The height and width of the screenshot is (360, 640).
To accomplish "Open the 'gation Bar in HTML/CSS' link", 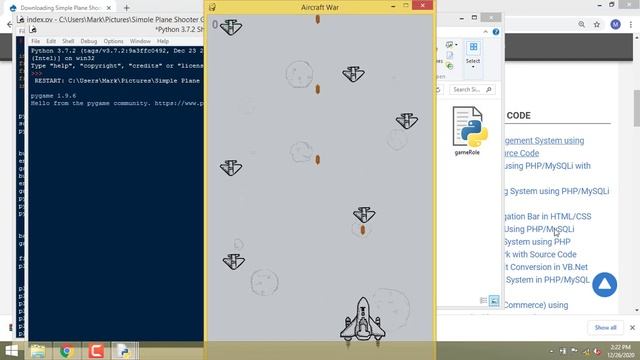I will coord(548,216).
